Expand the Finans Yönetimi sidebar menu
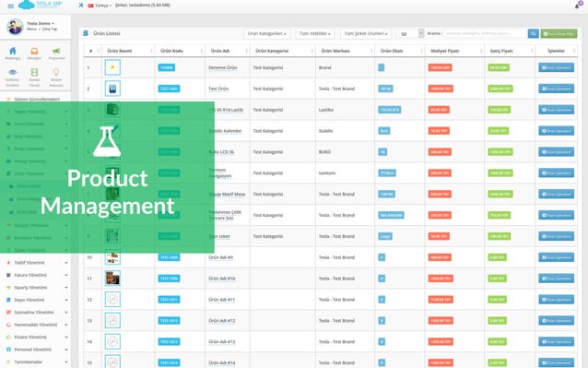This screenshot has height=368, width=588. coord(37,337)
